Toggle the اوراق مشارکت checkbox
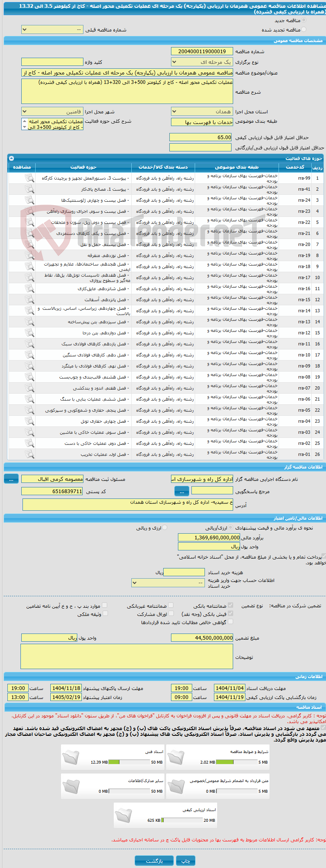 point(171,613)
